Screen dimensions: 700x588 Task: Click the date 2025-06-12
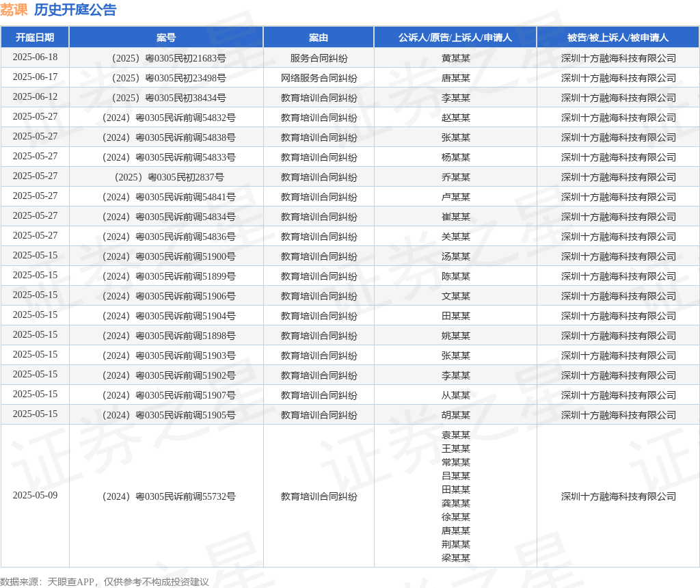(x=35, y=96)
